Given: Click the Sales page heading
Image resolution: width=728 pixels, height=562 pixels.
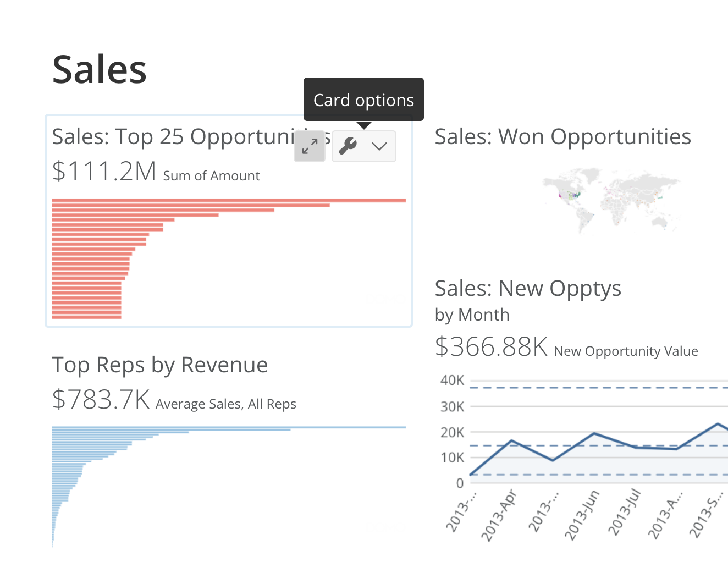Looking at the screenshot, I should point(100,70).
